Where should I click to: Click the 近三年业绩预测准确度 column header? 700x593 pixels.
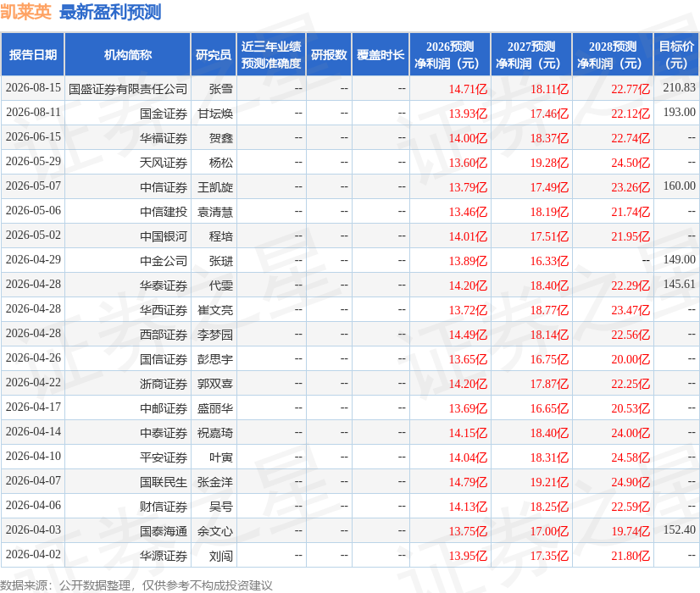coord(271,54)
